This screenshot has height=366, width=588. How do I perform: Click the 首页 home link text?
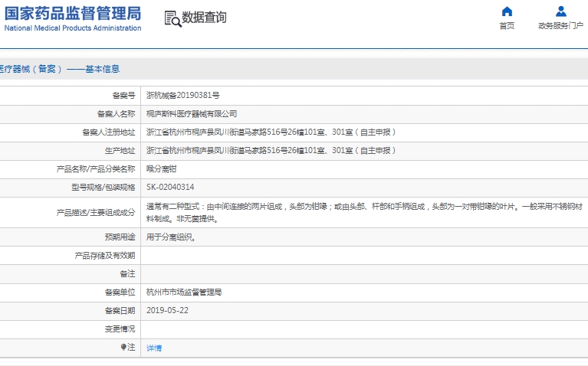[x=507, y=26]
